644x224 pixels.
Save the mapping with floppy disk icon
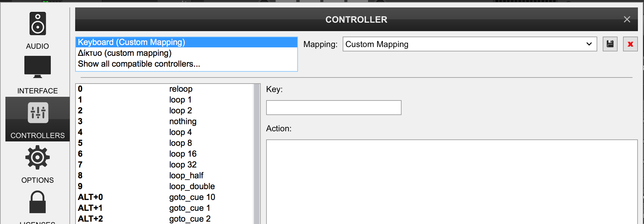point(610,44)
